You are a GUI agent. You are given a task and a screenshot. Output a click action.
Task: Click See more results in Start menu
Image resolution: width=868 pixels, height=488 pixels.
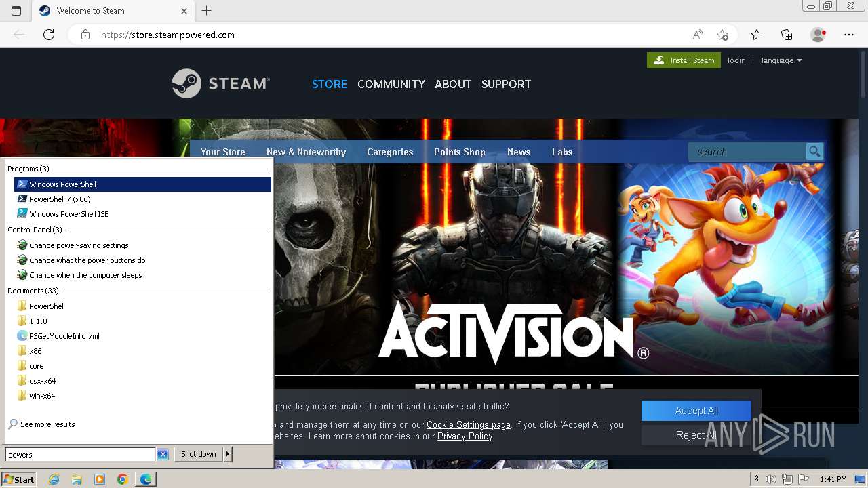pyautogui.click(x=47, y=424)
